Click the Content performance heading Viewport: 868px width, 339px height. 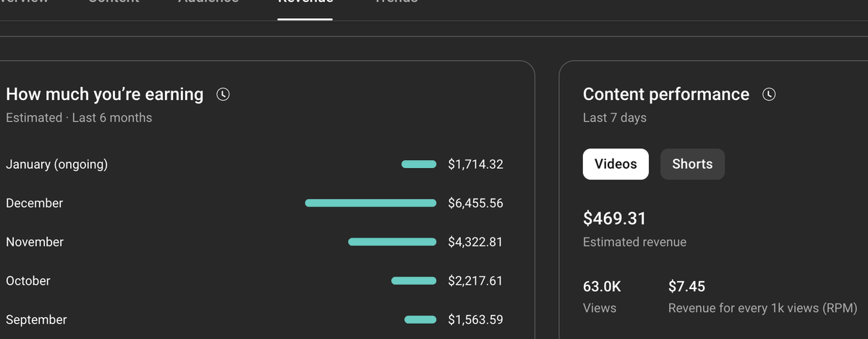666,94
